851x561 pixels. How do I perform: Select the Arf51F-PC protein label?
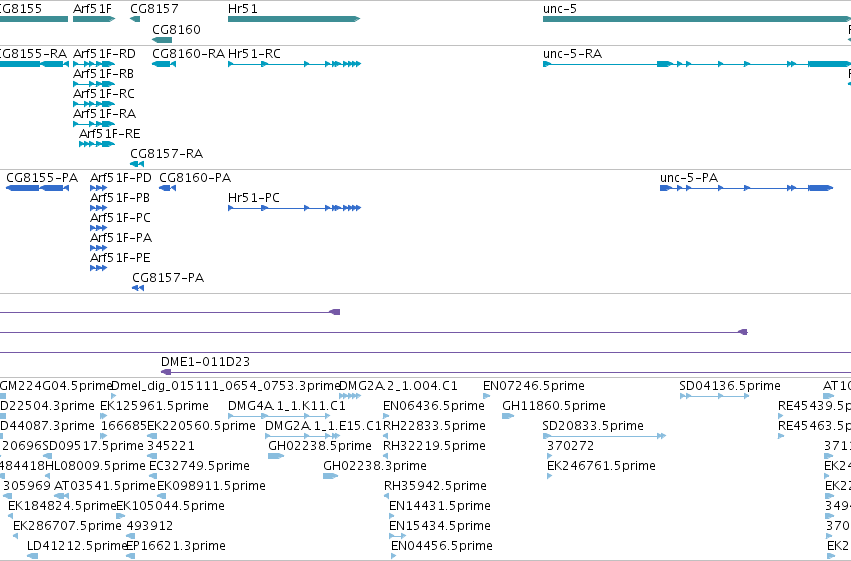pyautogui.click(x=120, y=218)
